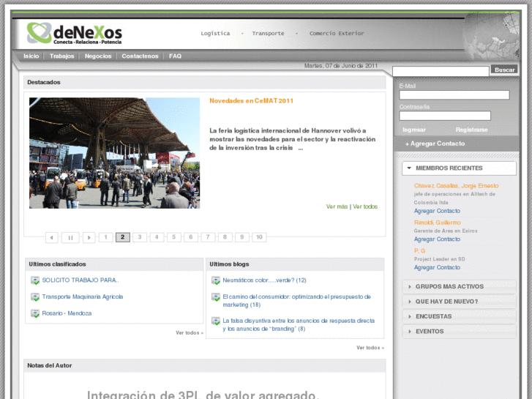Open the Novedades en CeMAT 2011 headline

click(x=252, y=101)
